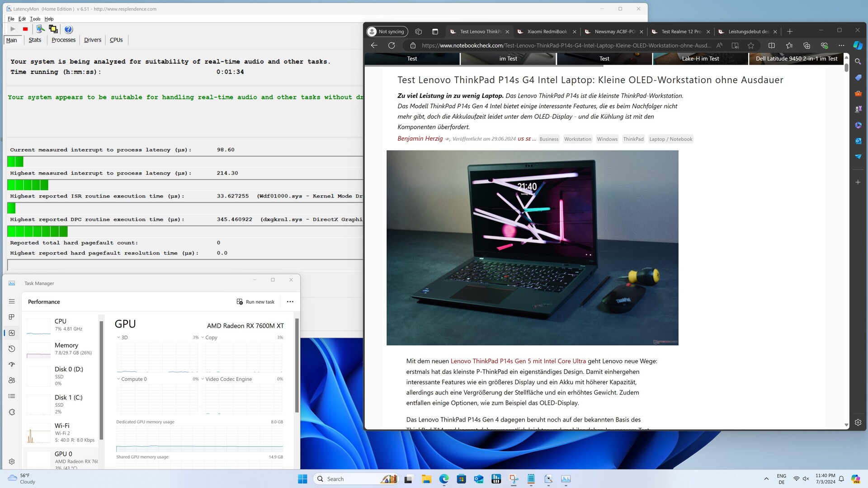Expand the 3D engine graph dropdown
This screenshot has height=488, width=868.
119,338
